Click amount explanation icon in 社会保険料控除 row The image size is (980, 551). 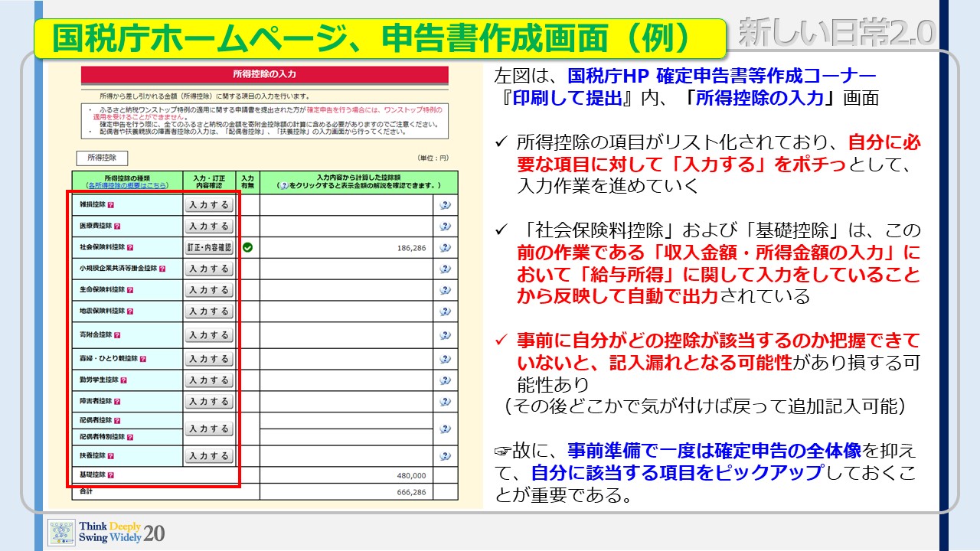coord(446,248)
